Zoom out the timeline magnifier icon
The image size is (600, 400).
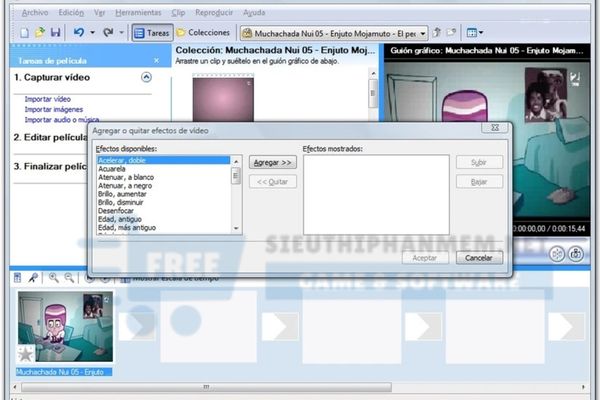[x=69, y=278]
